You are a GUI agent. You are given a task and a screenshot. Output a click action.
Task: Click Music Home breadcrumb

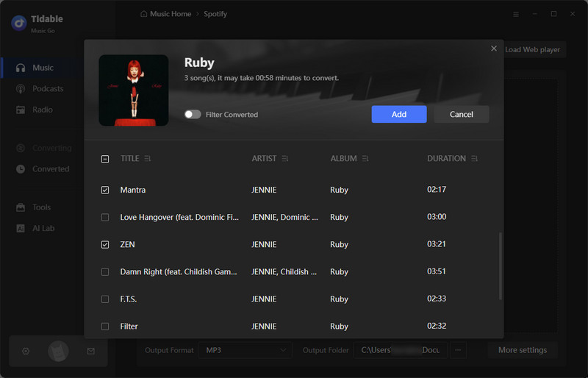pos(171,14)
